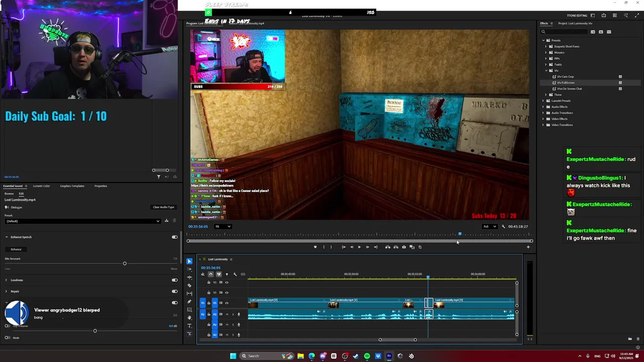Open the Button Editor plus icon
The image size is (644, 362).
(528, 247)
